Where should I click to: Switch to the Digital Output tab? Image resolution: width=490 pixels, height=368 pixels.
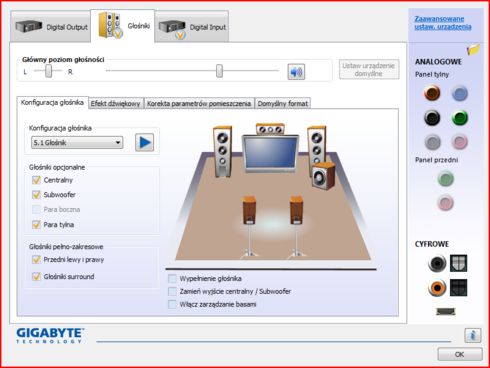click(x=51, y=27)
